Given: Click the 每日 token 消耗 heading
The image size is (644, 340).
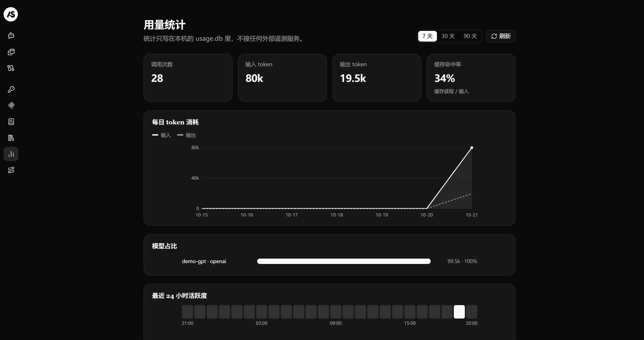Looking at the screenshot, I should point(175,122).
